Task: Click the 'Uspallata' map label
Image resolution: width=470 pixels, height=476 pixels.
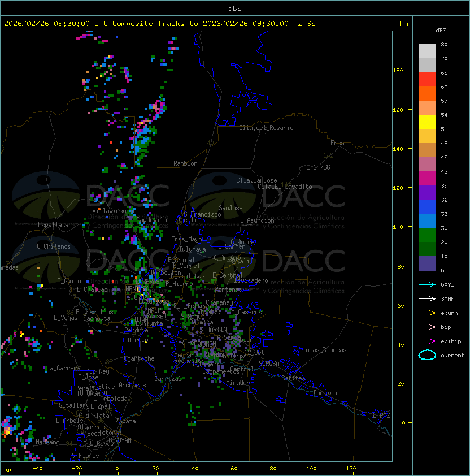Action: (53, 225)
